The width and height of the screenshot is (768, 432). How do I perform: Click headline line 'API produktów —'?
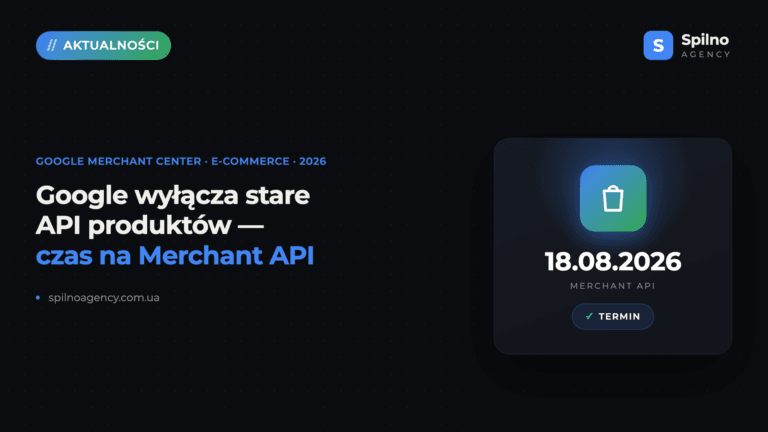150,225
